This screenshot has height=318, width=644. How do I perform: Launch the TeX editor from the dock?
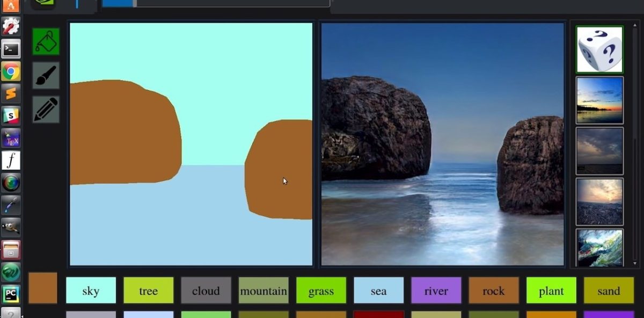[11, 138]
